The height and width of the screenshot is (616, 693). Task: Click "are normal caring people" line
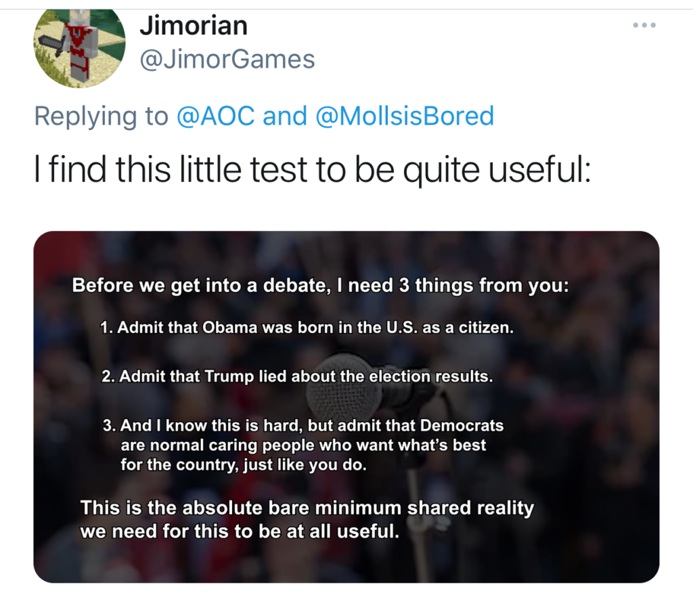tap(303, 445)
